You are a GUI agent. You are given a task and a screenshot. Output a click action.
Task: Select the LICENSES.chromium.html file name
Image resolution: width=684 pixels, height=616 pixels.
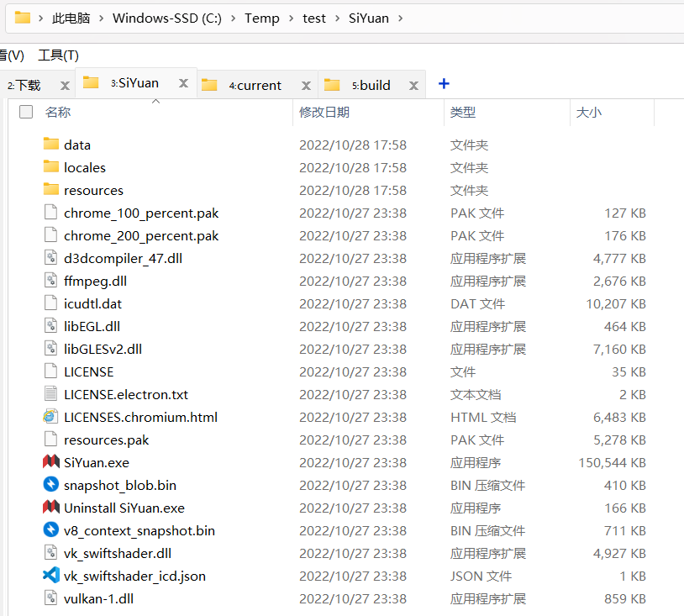click(x=140, y=417)
